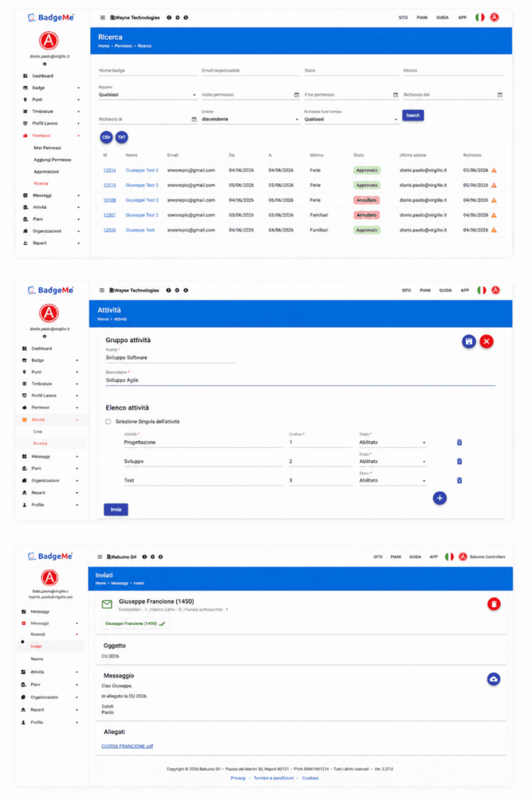The image size is (532, 798).
Task: Open the Inizio permesso calendar picker
Action: (x=297, y=94)
